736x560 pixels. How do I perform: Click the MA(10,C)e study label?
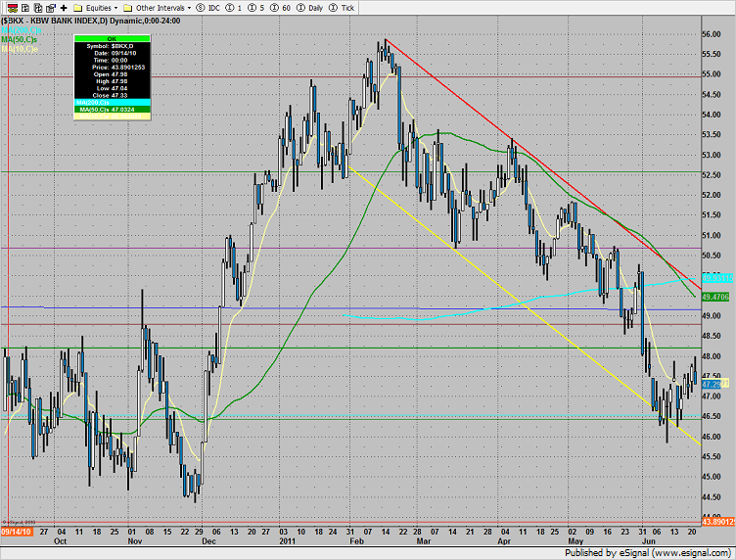[x=20, y=49]
